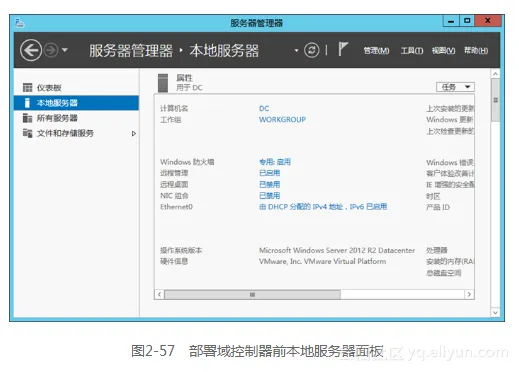The height and width of the screenshot is (372, 519).
Task: Click NIC 组合 已禁用 link
Action: point(270,196)
